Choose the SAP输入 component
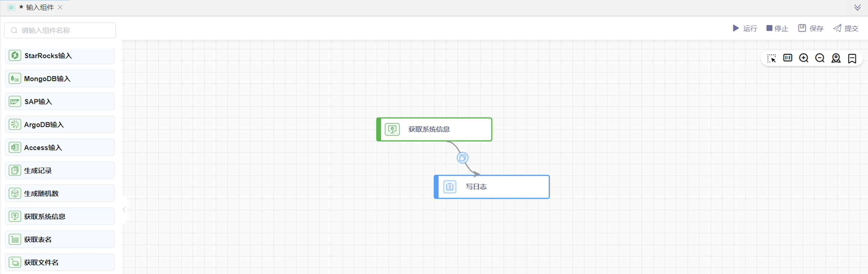868x274 pixels. [x=60, y=101]
